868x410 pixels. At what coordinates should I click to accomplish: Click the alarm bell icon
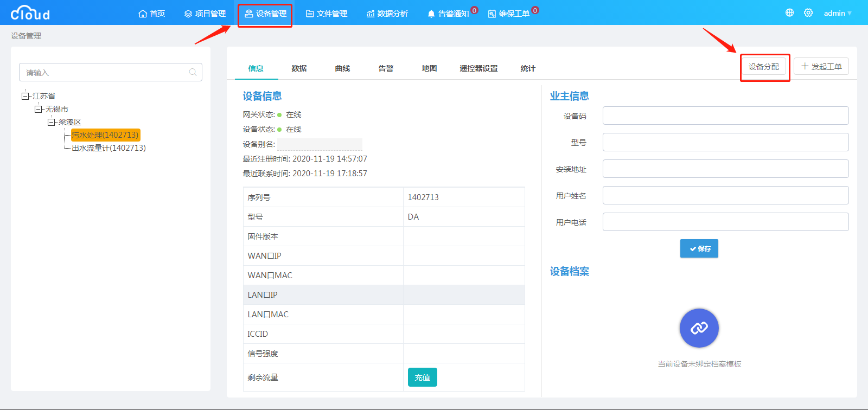431,14
